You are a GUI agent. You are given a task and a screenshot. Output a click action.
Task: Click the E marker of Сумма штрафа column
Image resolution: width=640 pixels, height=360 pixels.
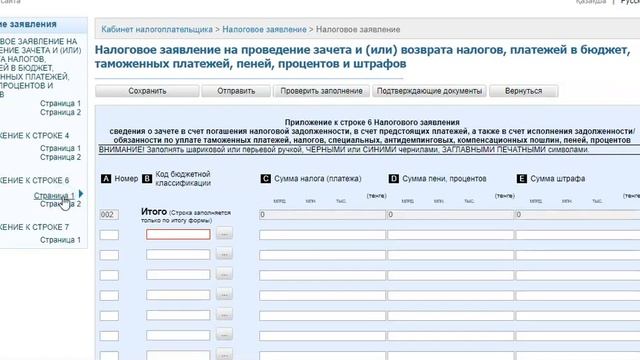[522, 178]
